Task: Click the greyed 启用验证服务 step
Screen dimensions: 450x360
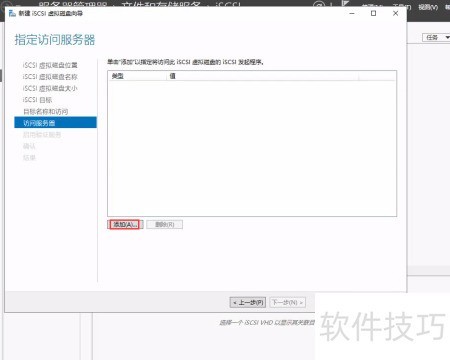Action: 42,135
